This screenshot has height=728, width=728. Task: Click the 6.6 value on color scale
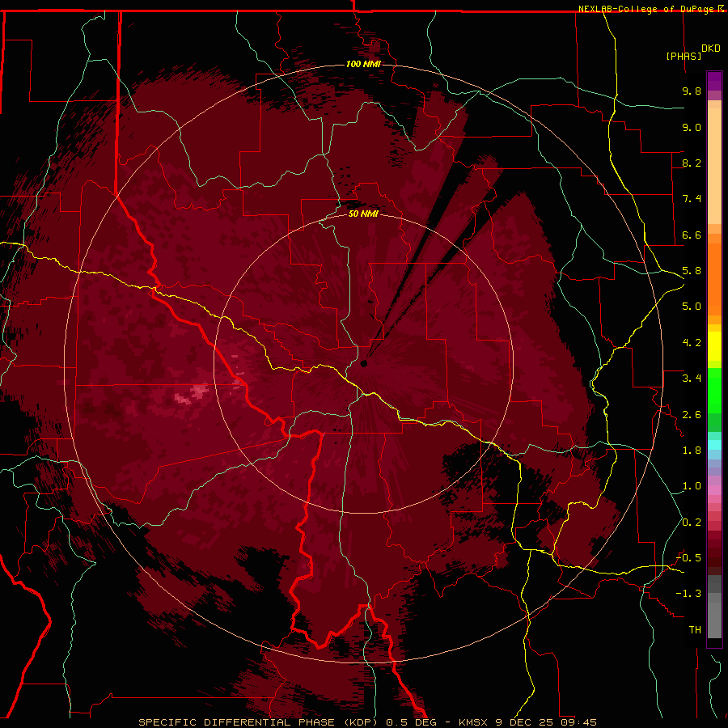[692, 235]
